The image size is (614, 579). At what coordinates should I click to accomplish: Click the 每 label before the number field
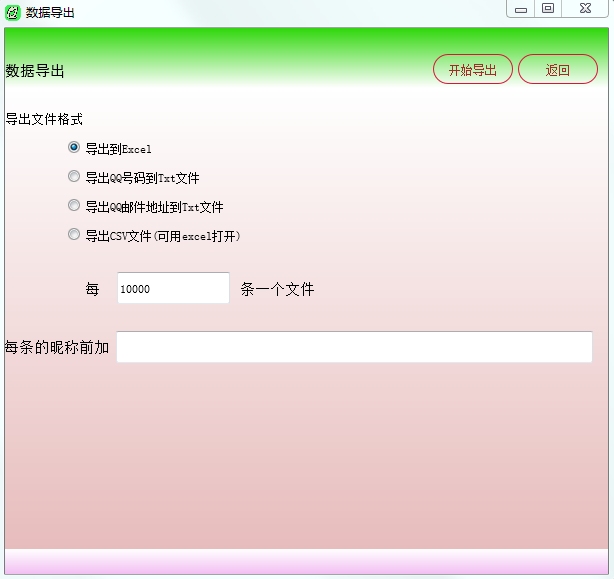[92, 289]
